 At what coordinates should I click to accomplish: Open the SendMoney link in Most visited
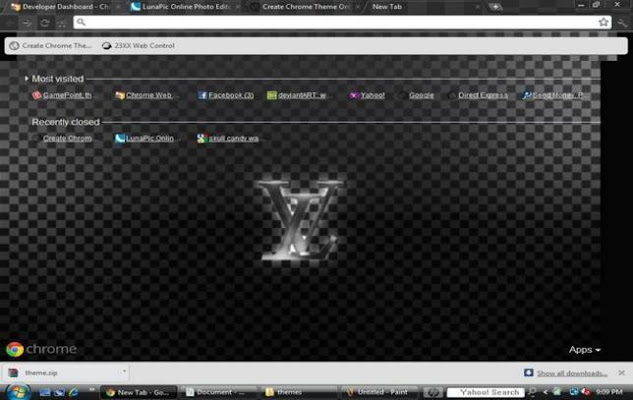click(x=558, y=95)
